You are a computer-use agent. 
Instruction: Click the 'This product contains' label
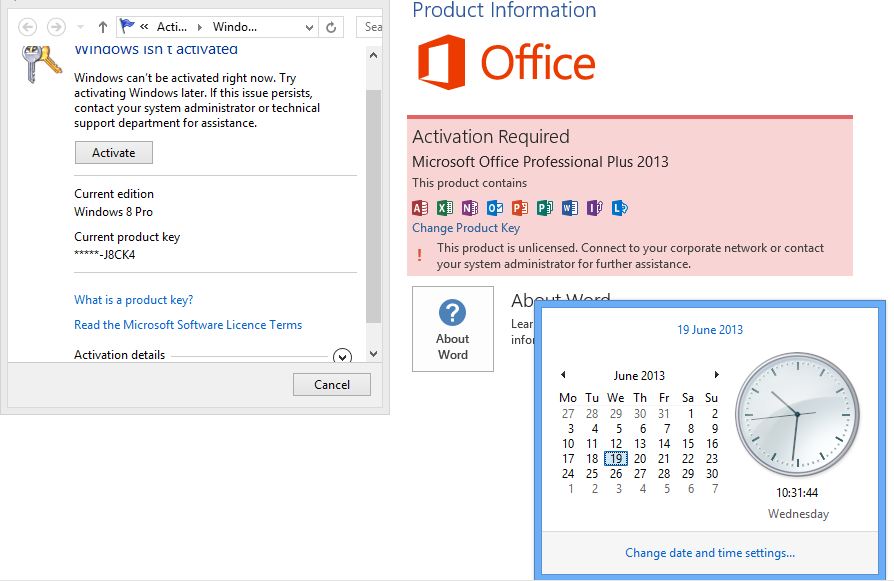470,183
